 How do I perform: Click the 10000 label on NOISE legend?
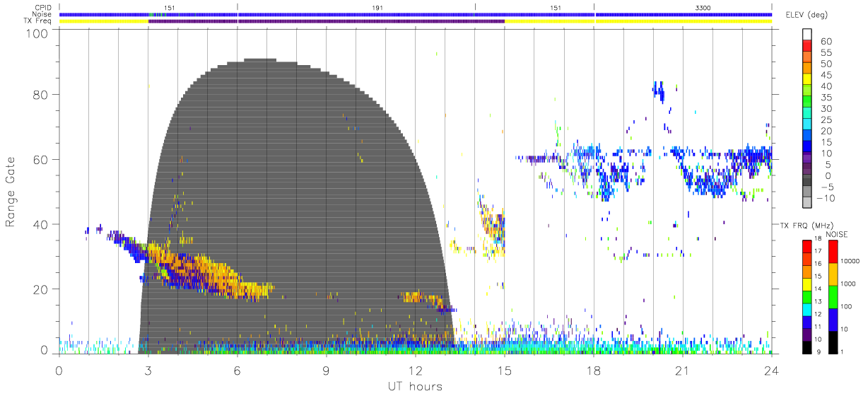point(851,261)
